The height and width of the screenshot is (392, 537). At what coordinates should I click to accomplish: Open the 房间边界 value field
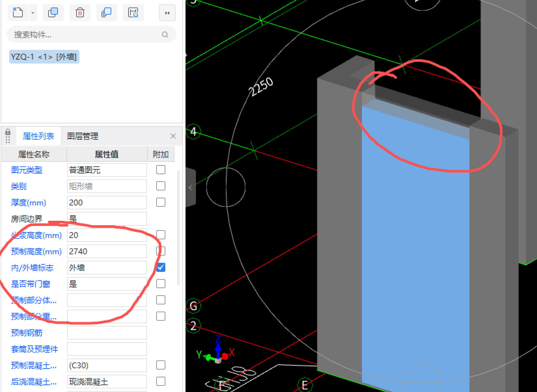point(107,219)
